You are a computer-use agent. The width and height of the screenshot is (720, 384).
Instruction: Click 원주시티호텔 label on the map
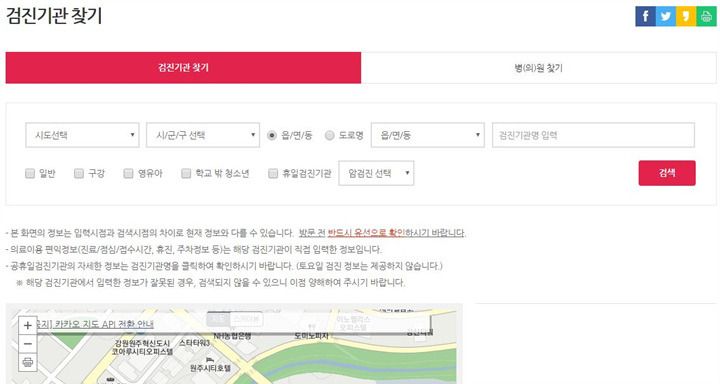pos(210,368)
